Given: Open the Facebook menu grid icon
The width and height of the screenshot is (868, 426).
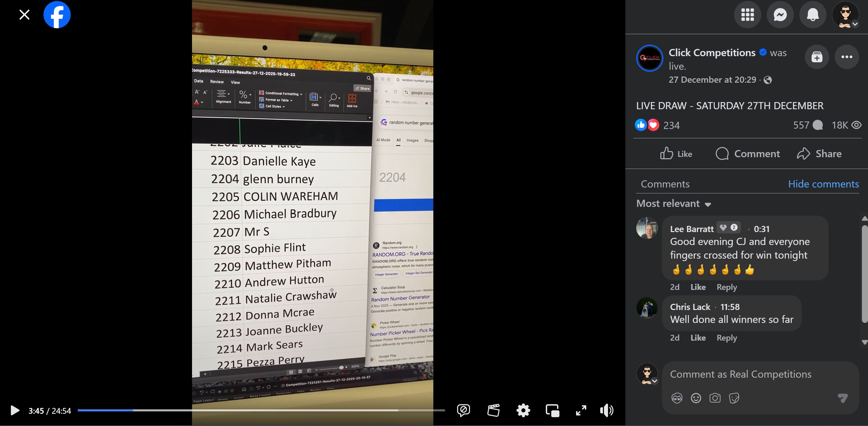Looking at the screenshot, I should point(747,15).
